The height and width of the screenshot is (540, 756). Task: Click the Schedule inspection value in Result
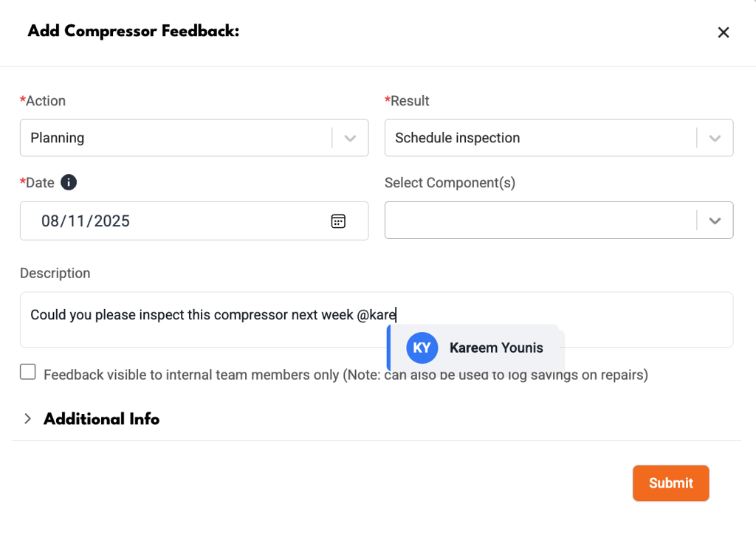click(x=457, y=138)
